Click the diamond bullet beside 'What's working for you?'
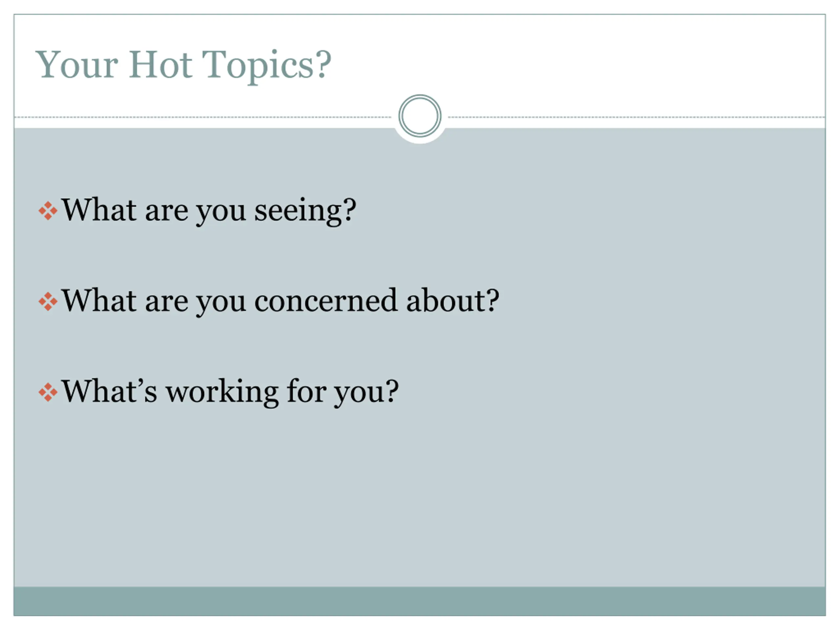840x630 pixels. (48, 392)
